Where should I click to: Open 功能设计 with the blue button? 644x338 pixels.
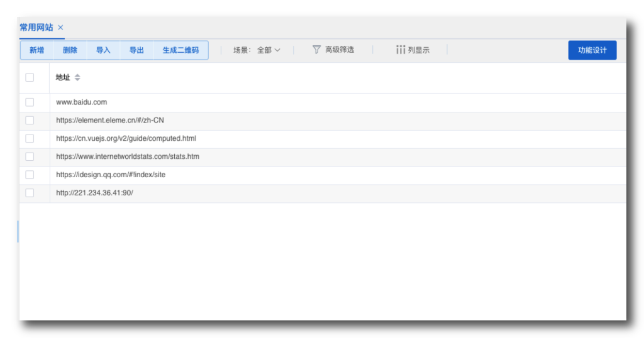[592, 50]
